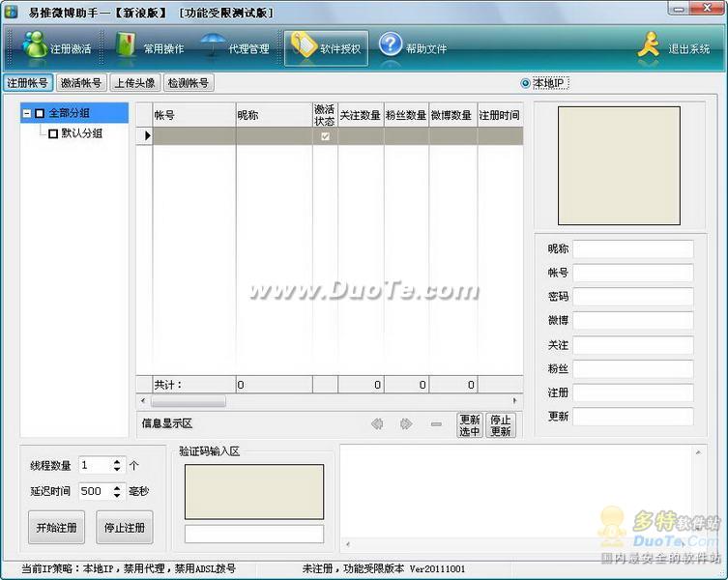Click the account table's horizontal scrollbar thumb
This screenshot has height=580, width=728.
188,401
